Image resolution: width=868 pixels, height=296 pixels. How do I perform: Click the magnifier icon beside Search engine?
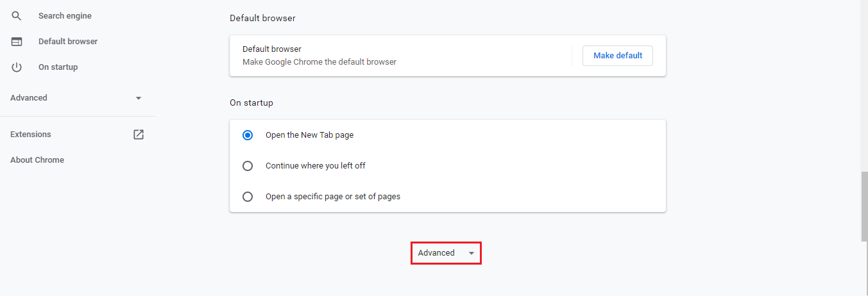pyautogui.click(x=17, y=15)
